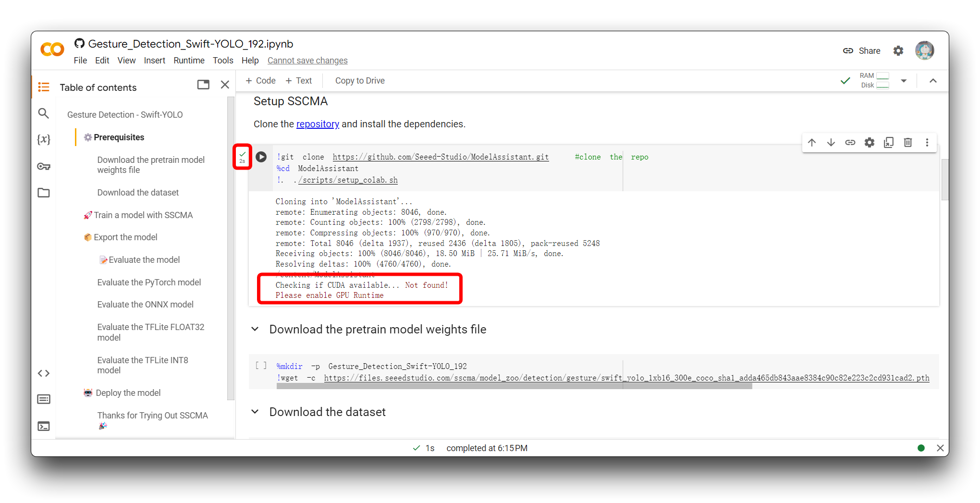Add a new Text cell

(299, 81)
